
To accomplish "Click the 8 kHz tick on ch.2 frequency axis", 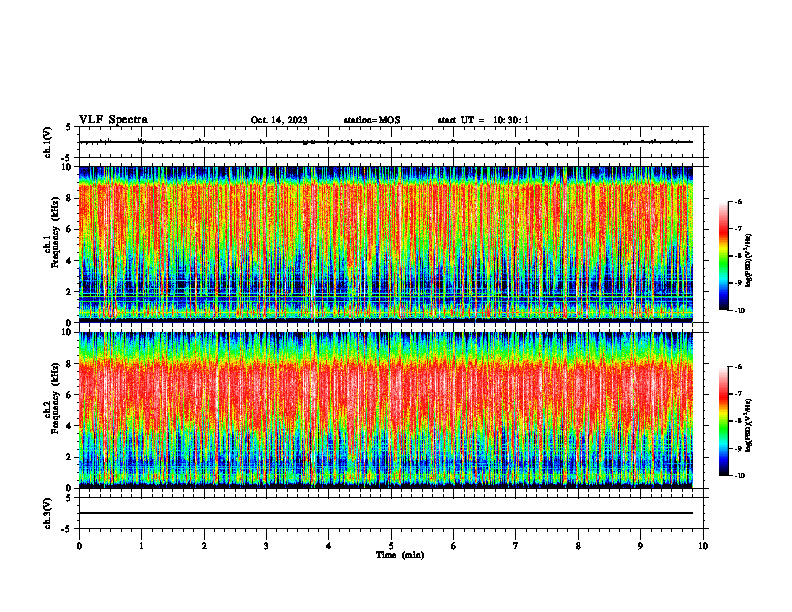I will tap(69, 364).
